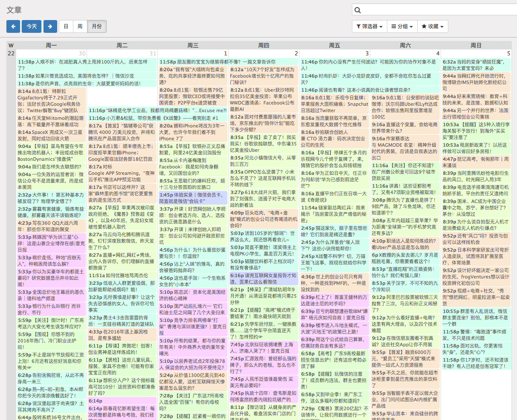Open event 8:20a 我有饭大喵转向包桌业务

pyautogui.click(x=193, y=76)
